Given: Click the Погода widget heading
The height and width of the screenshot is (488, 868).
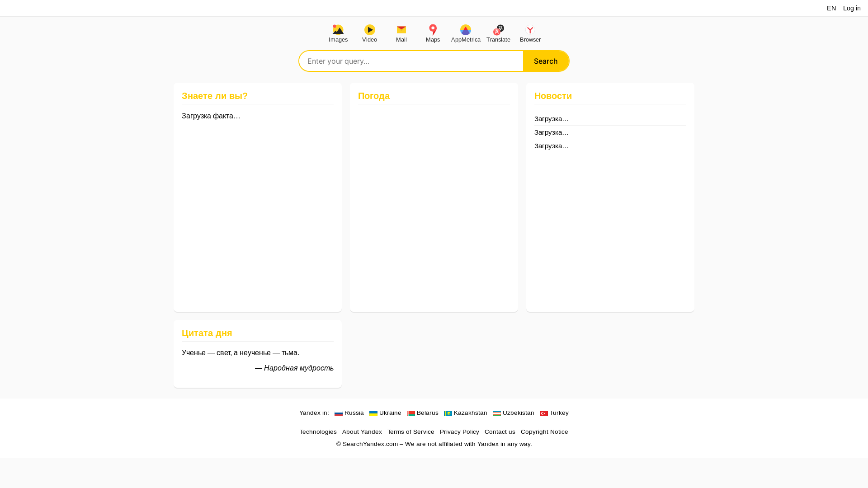Looking at the screenshot, I should pyautogui.click(x=374, y=96).
